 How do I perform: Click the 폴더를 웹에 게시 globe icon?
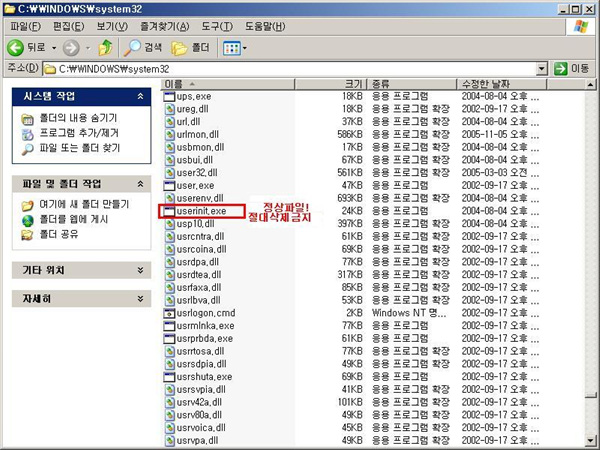point(28,220)
